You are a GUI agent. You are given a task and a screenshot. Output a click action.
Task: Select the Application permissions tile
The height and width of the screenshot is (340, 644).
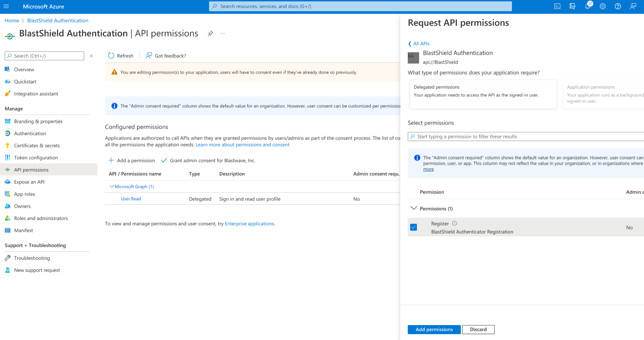603,94
